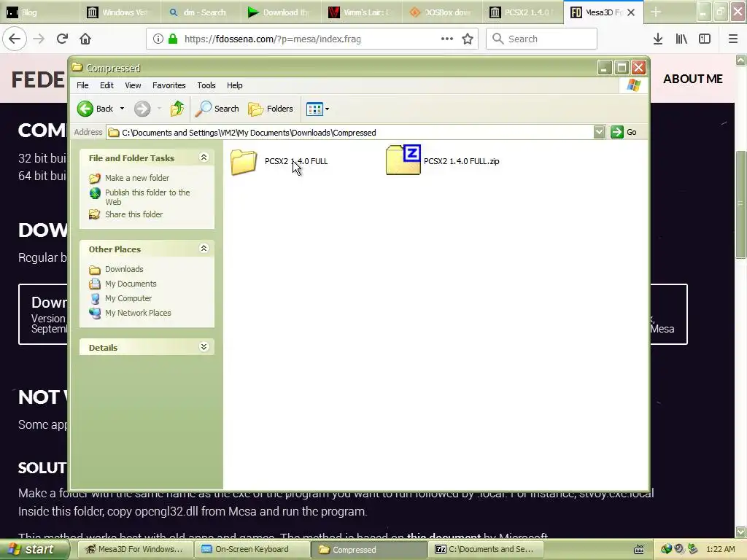Expand the address bar dropdown

[600, 132]
